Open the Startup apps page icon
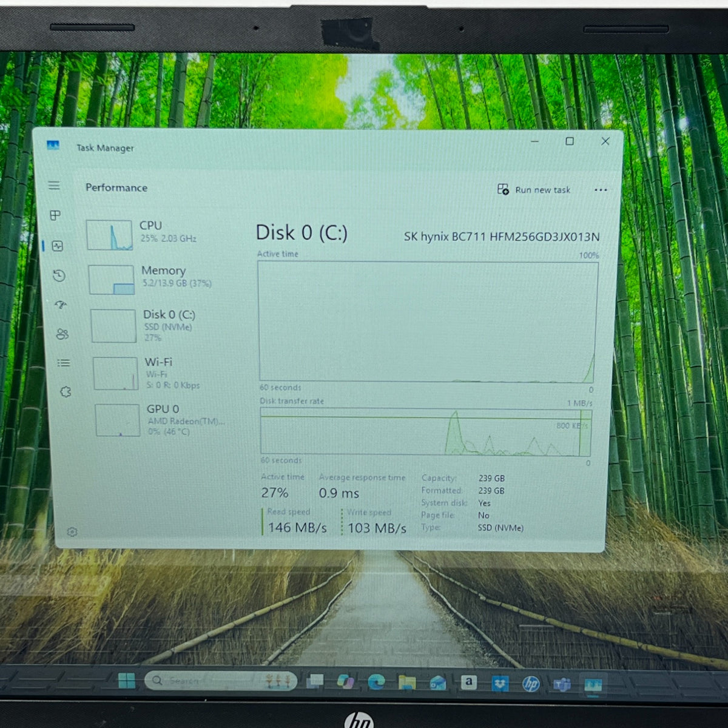Screen dimensions: 728x728 [x=61, y=305]
